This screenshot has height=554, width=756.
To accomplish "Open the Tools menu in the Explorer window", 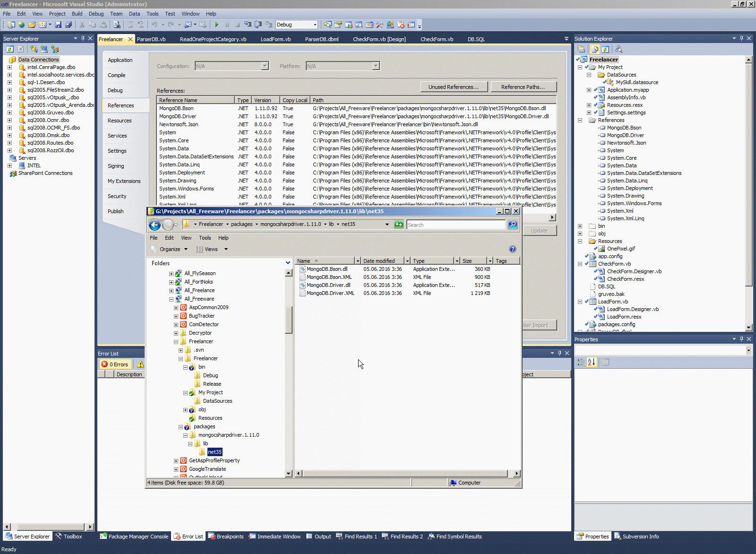I will tap(205, 238).
